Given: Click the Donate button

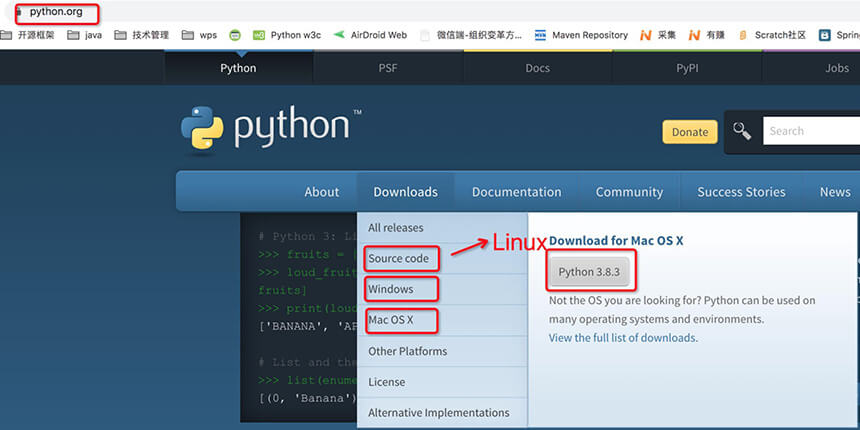Looking at the screenshot, I should pyautogui.click(x=689, y=132).
